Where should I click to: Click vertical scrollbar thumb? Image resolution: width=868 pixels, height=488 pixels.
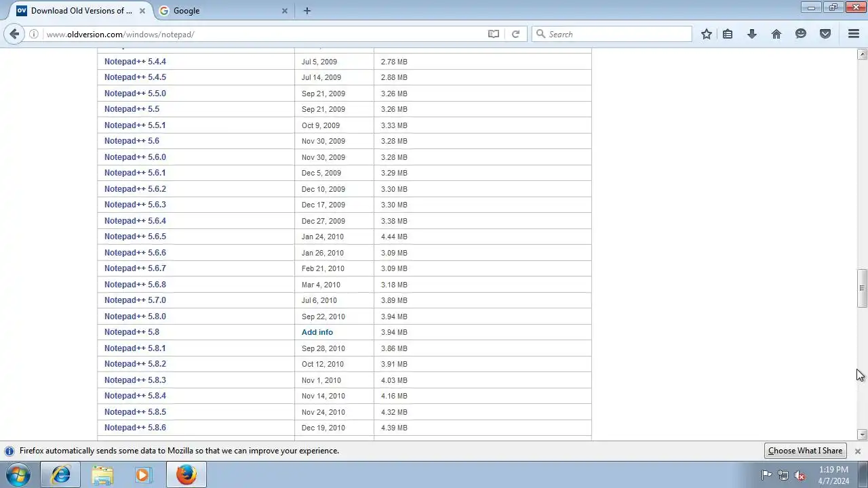click(x=862, y=288)
